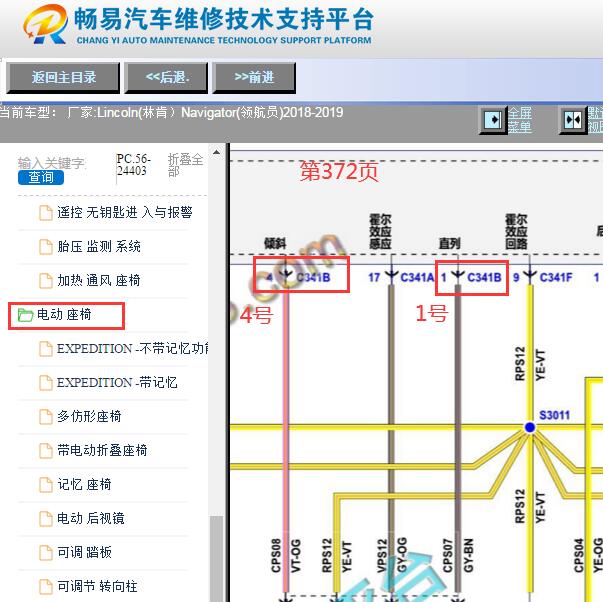Click the CPS04 wire label
Viewport: 603px width, 602px height.
tap(578, 555)
